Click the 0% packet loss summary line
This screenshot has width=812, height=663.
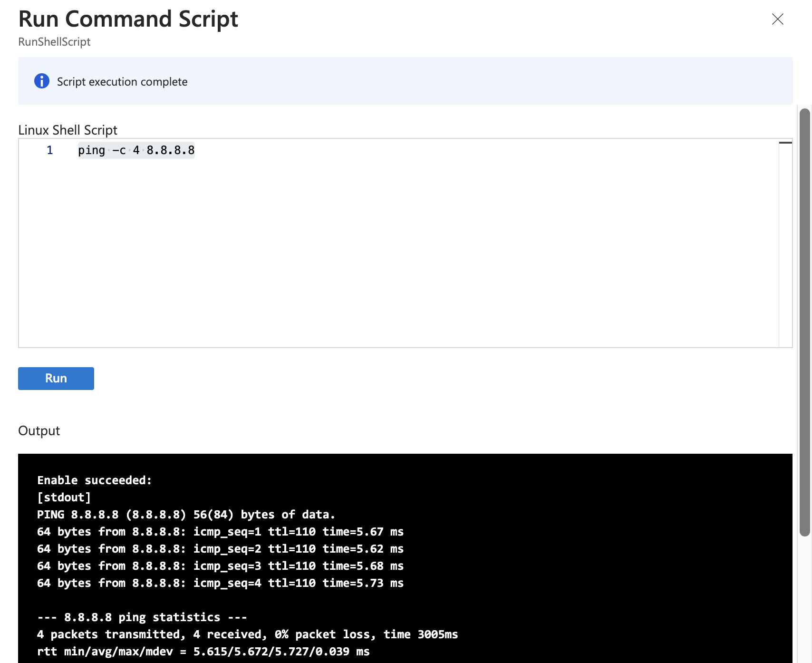tap(247, 634)
